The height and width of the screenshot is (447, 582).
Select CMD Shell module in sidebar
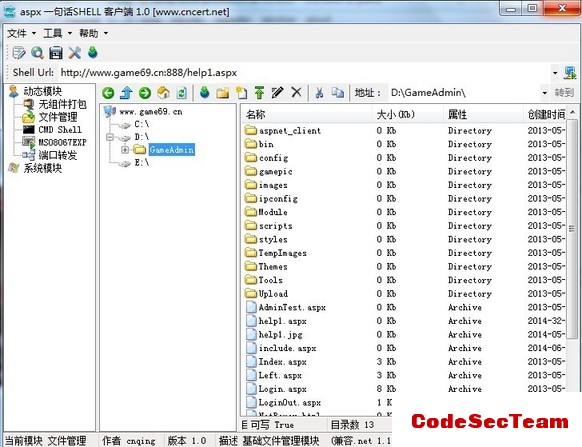tap(60, 130)
